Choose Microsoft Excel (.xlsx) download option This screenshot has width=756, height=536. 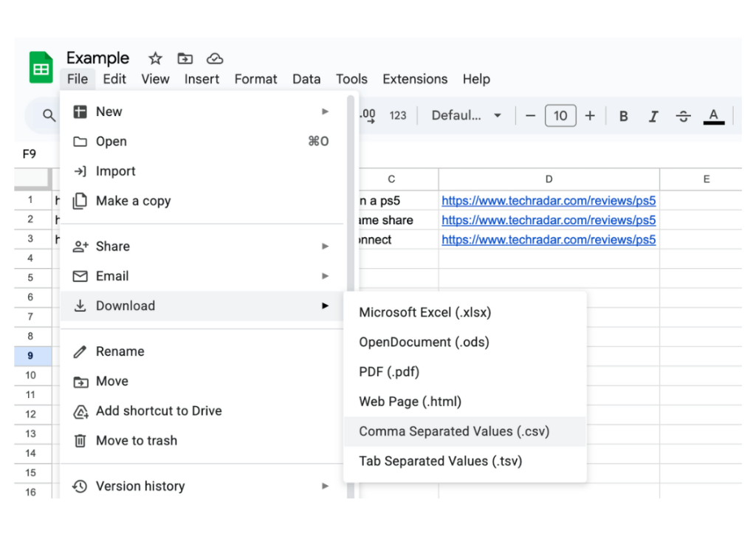tap(425, 312)
